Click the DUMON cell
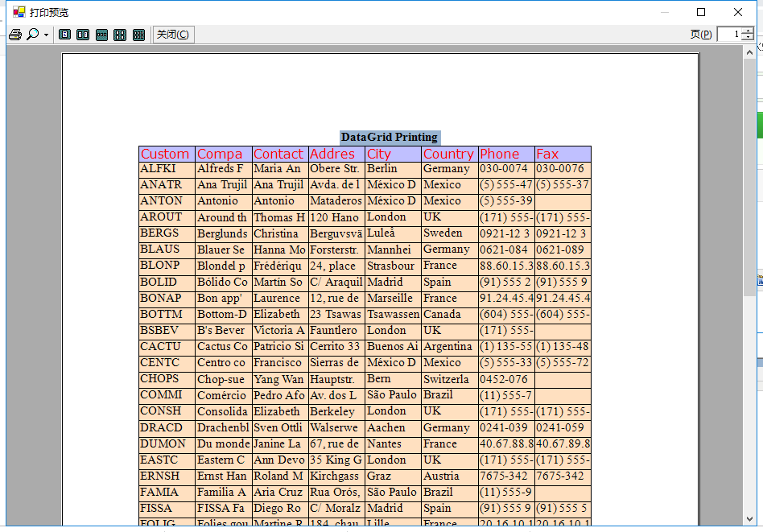 tap(167, 444)
